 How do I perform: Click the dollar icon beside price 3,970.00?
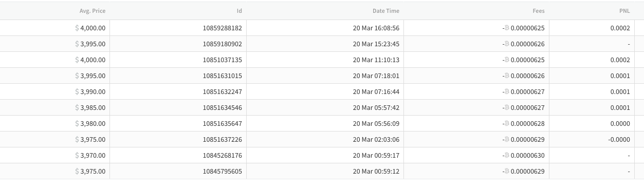pos(78,156)
